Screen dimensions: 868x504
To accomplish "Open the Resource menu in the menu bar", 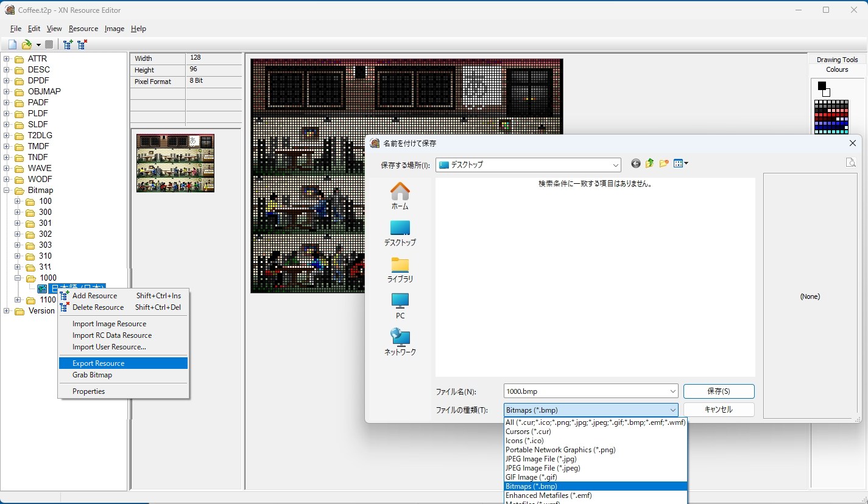I will coord(83,29).
